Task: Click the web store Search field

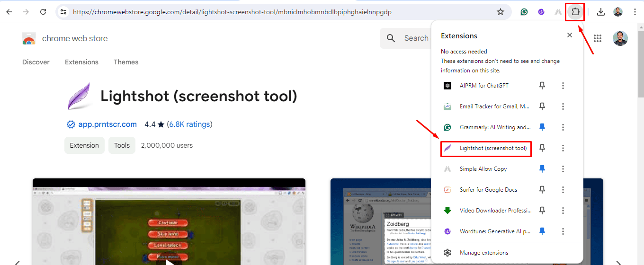Action: tap(405, 38)
